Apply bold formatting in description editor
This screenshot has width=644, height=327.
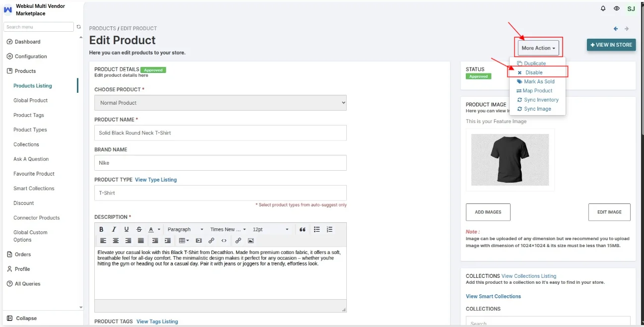(x=101, y=229)
